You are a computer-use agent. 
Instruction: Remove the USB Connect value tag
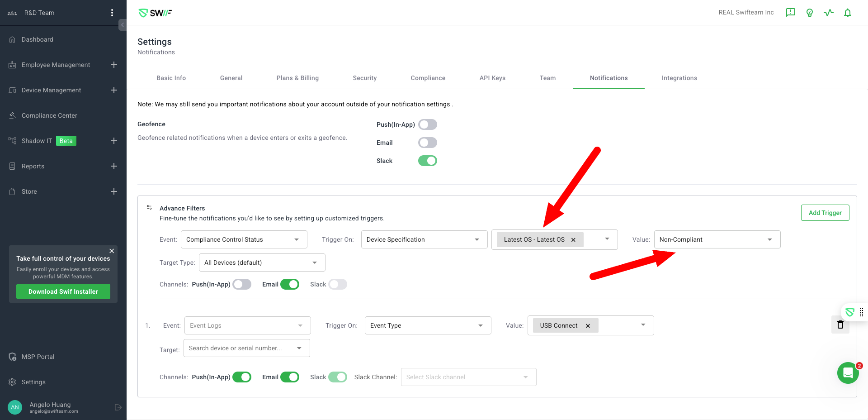point(588,326)
